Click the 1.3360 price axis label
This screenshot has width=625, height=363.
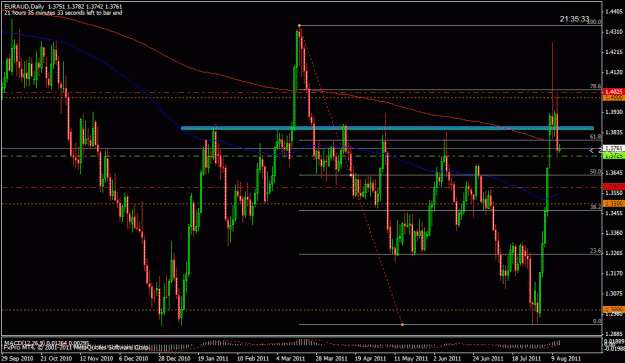(614, 233)
